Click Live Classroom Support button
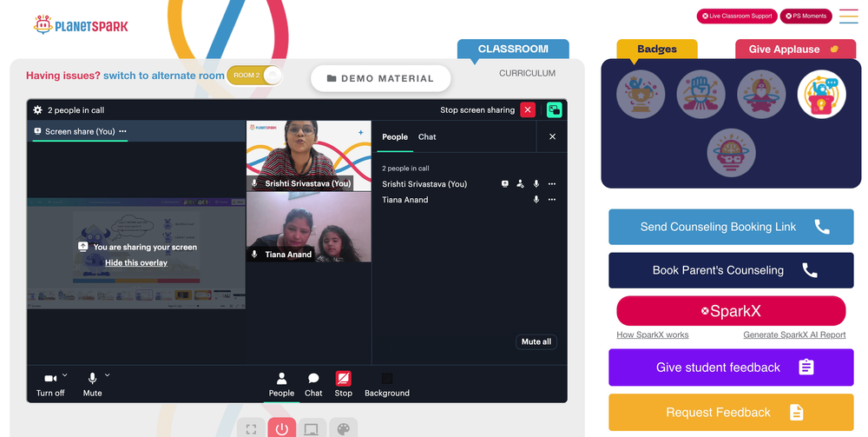The height and width of the screenshot is (437, 868). [x=737, y=16]
